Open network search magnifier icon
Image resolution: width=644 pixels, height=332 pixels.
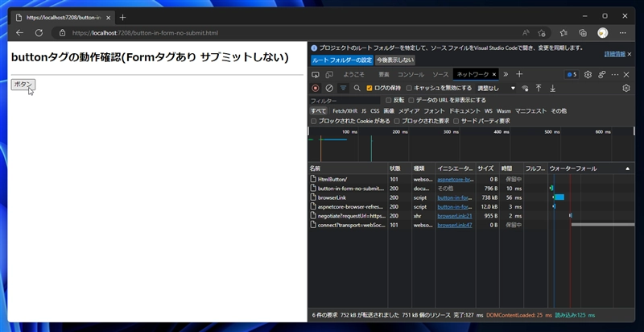[x=357, y=88]
